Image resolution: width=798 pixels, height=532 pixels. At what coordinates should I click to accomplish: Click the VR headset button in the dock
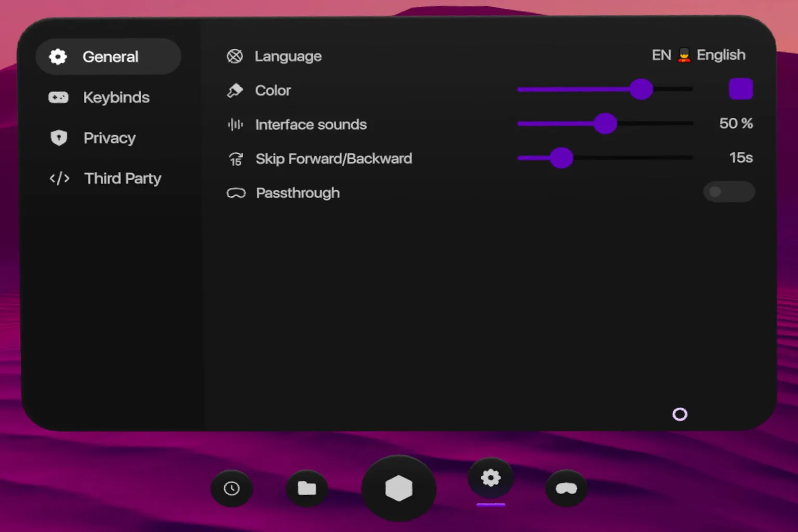coord(566,488)
